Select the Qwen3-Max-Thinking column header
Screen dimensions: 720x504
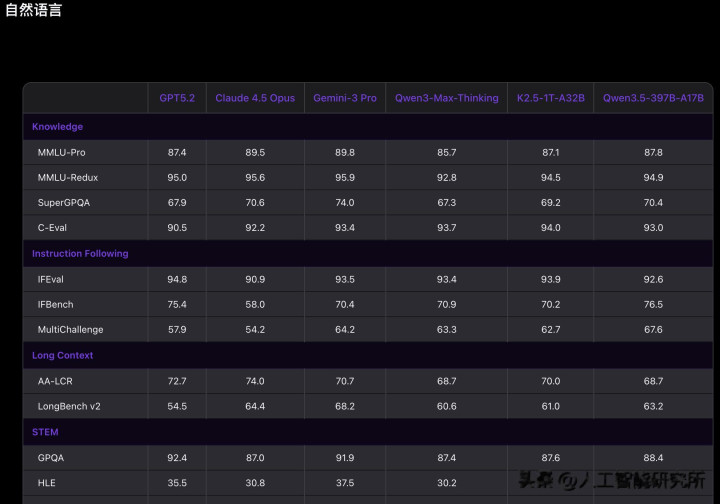pyautogui.click(x=446, y=98)
